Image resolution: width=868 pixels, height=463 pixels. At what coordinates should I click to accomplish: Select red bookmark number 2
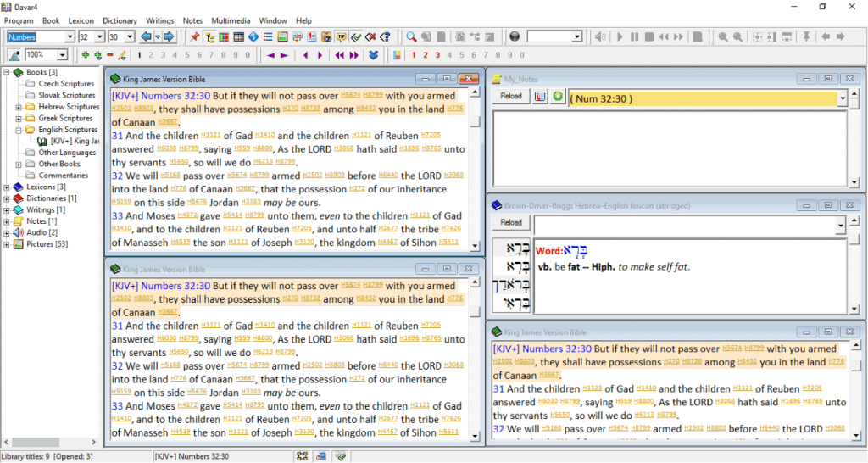(426, 55)
